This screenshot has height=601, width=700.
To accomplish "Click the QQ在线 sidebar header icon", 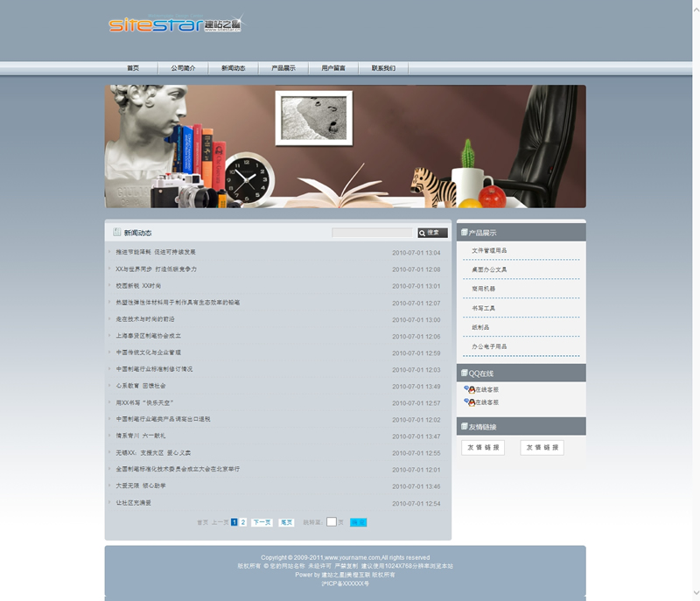I will tap(464, 374).
